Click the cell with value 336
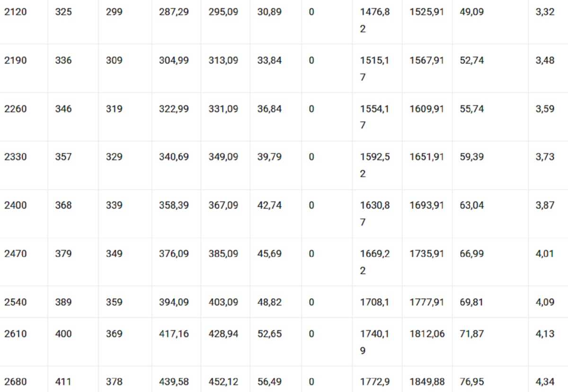Viewport: 568px width, 392px height. (x=73, y=68)
